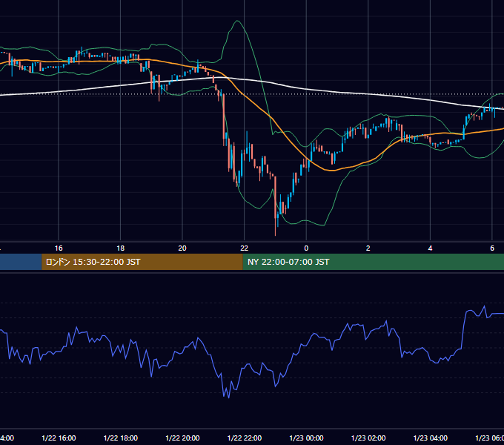504x445 pixels.
Task: Click the hour label 6 on time axis
Action: click(x=492, y=248)
